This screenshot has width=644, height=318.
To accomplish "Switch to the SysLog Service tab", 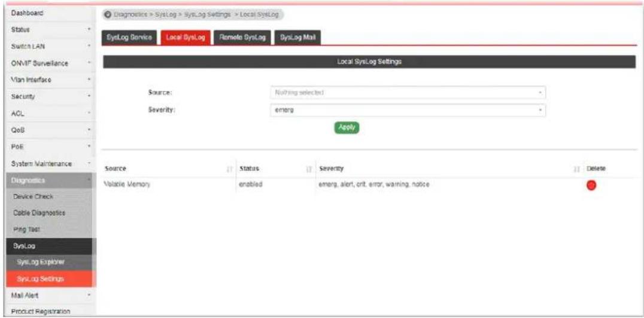I will pyautogui.click(x=129, y=37).
